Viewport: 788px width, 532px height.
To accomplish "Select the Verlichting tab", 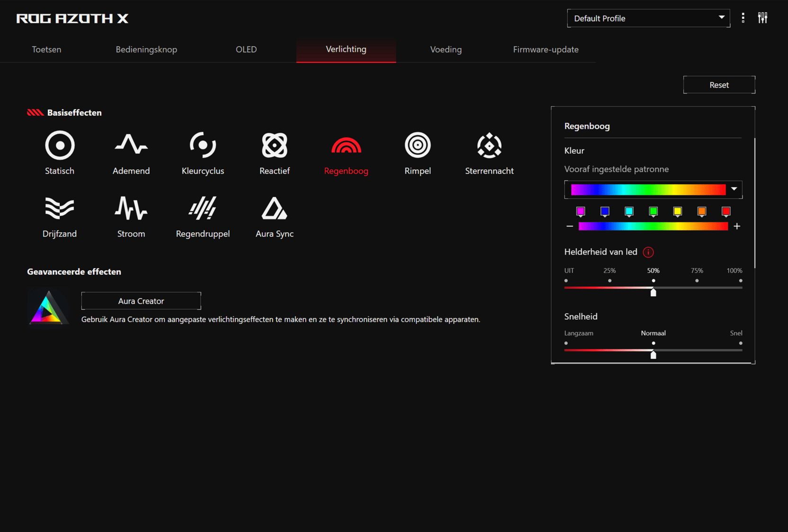I will 346,49.
